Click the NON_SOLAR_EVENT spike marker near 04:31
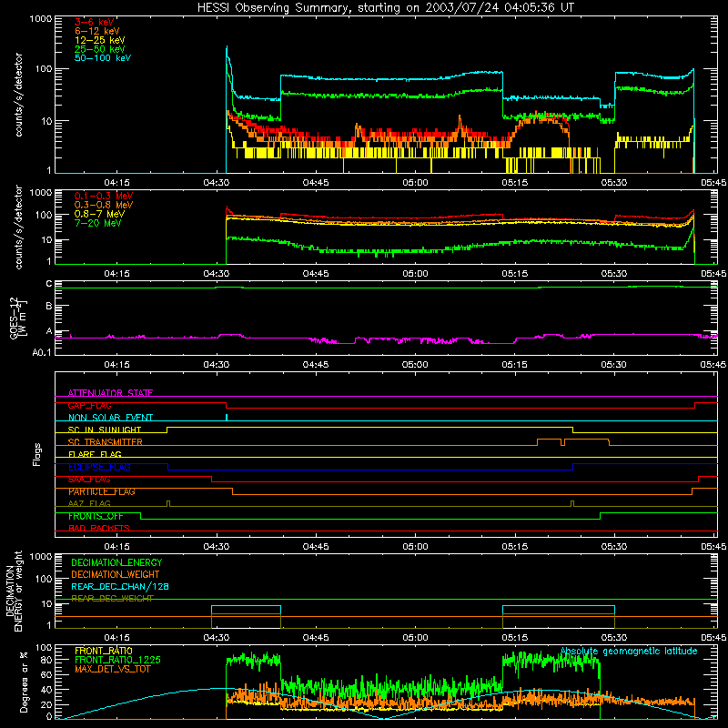Screen dimensions: 728x728 pos(226,417)
